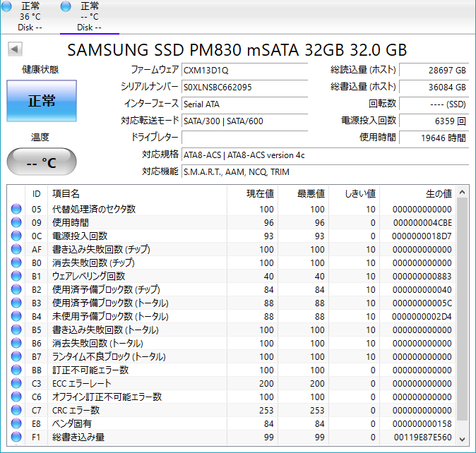Click status icon for attribute C7
The height and width of the screenshot is (453, 476).
16,410
